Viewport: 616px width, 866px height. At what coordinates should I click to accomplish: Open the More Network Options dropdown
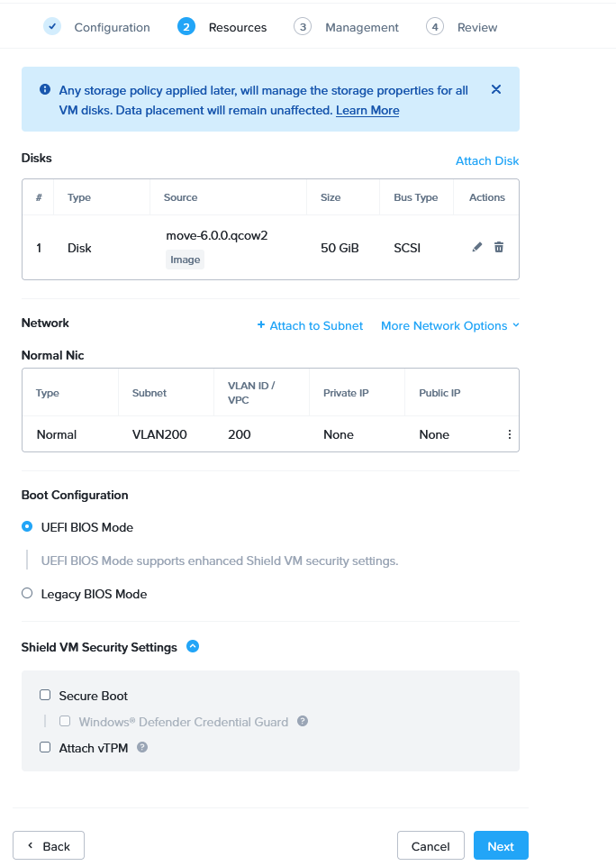449,325
